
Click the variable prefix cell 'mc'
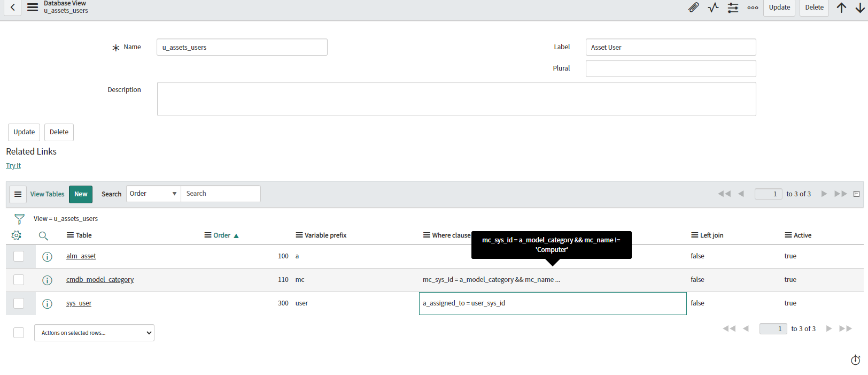point(300,280)
